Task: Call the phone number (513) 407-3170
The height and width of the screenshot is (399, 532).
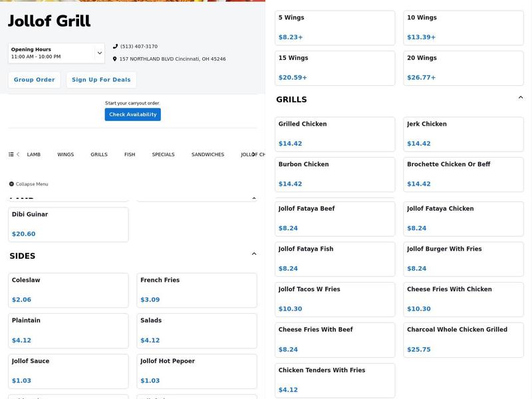Action: point(139,47)
